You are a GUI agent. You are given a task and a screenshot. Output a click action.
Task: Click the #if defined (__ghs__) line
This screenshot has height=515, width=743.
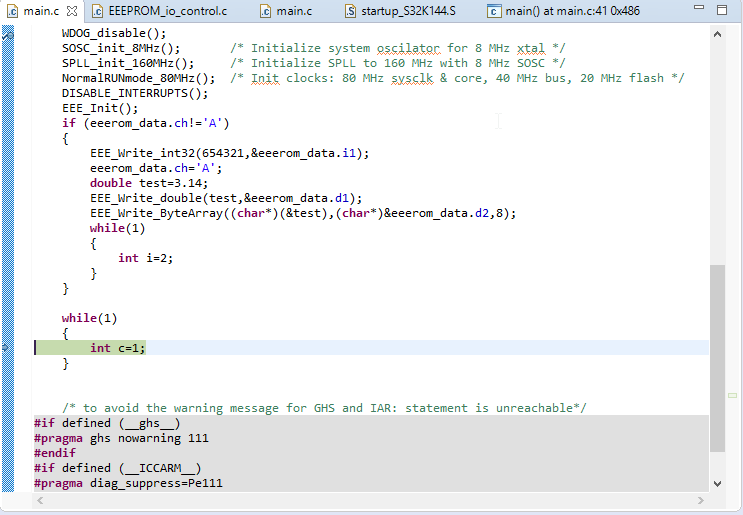[x=107, y=423]
